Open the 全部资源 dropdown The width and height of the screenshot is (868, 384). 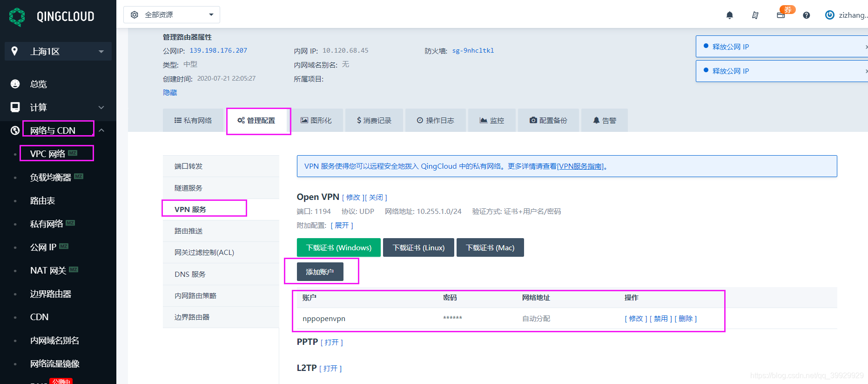point(172,15)
